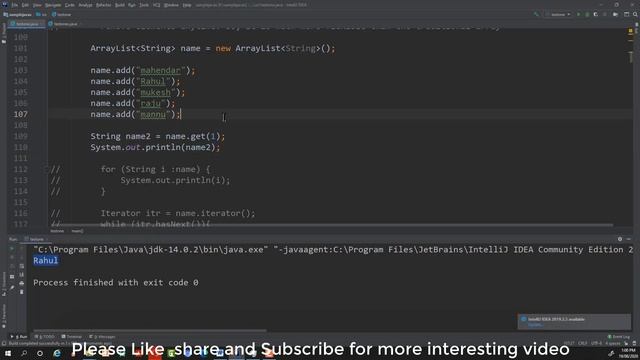The width and height of the screenshot is (640, 360).
Task: Click the print icon in Run panel
Action: tap(22, 283)
